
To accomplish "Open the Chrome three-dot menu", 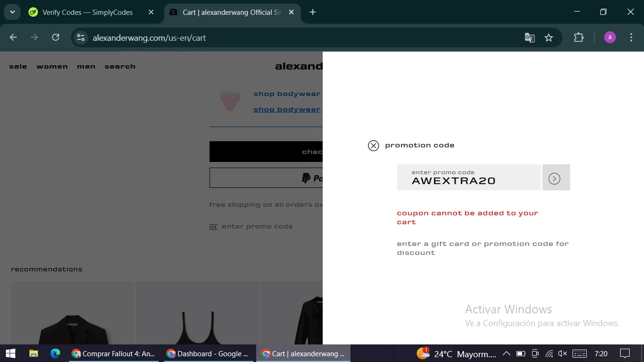I will tap(631, 37).
